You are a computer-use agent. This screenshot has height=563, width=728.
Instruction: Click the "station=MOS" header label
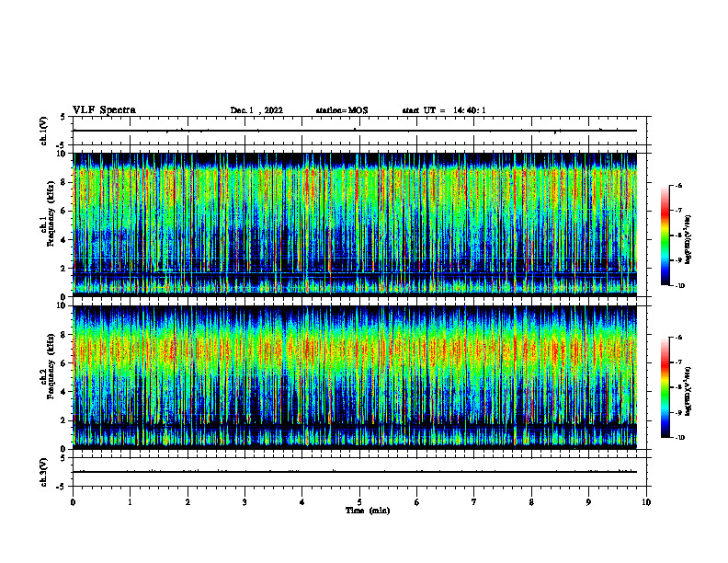coord(342,110)
